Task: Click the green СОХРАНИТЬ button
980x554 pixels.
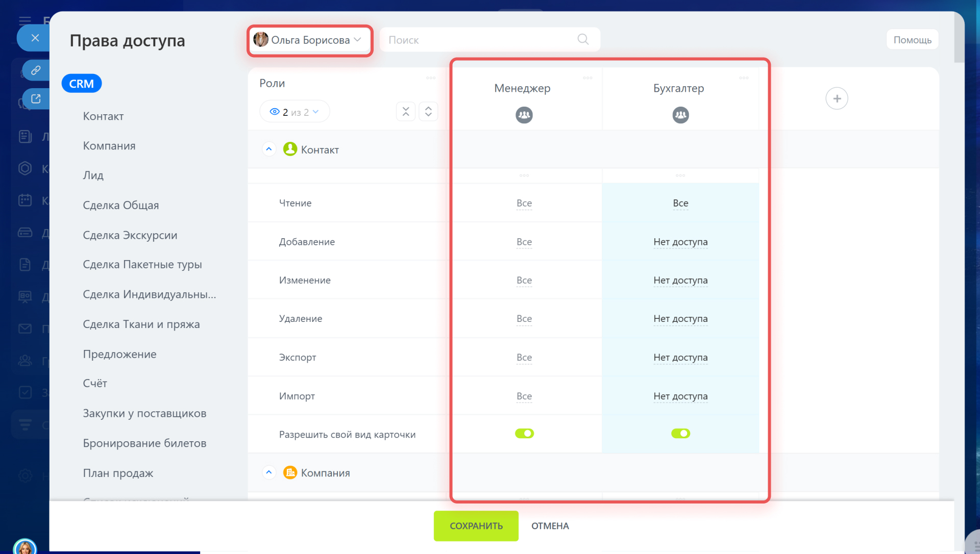Action: 476,526
